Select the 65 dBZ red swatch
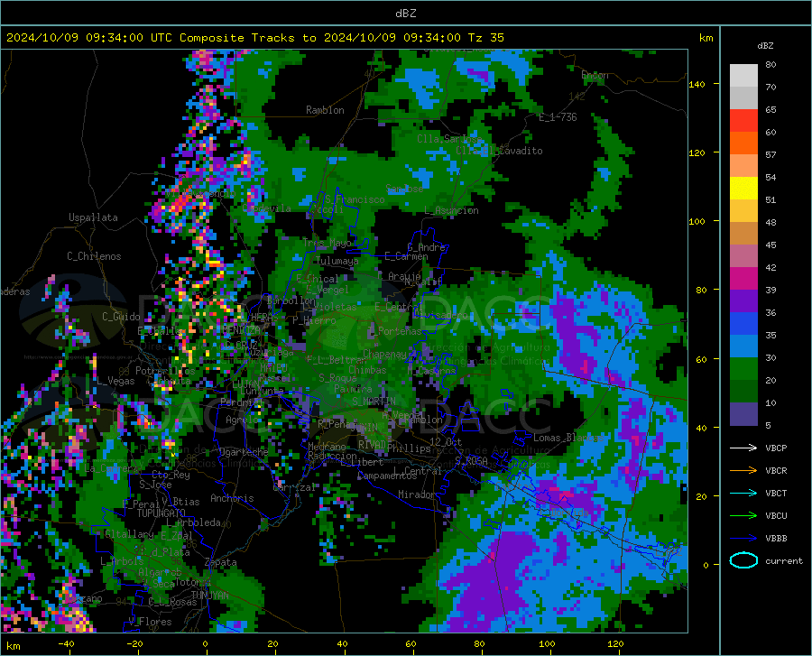Image resolution: width=812 pixels, height=656 pixels. (x=743, y=121)
